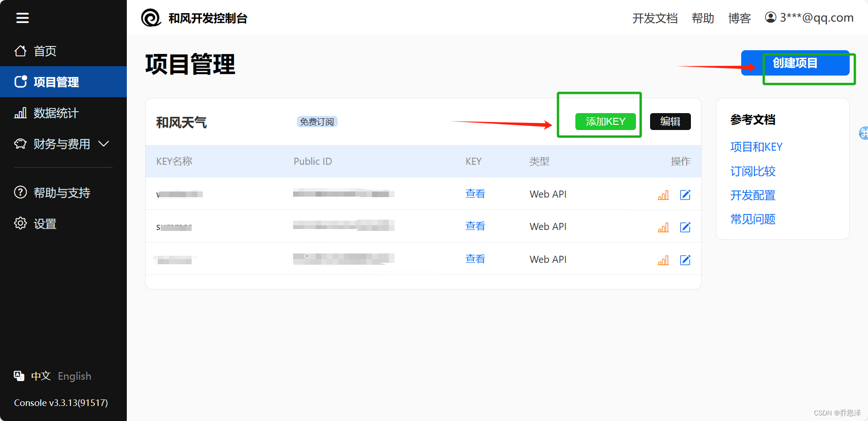Click the gear icon beside 设置
The width and height of the screenshot is (868, 421).
[x=21, y=223]
